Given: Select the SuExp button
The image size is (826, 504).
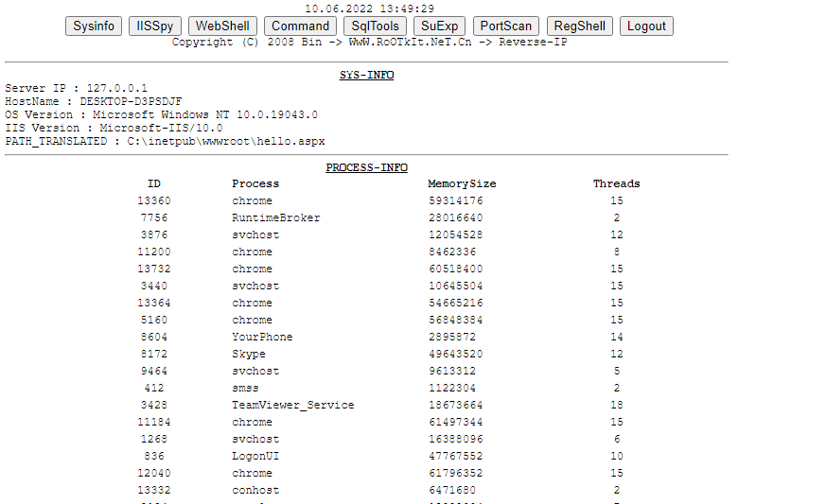Looking at the screenshot, I should pos(440,26).
